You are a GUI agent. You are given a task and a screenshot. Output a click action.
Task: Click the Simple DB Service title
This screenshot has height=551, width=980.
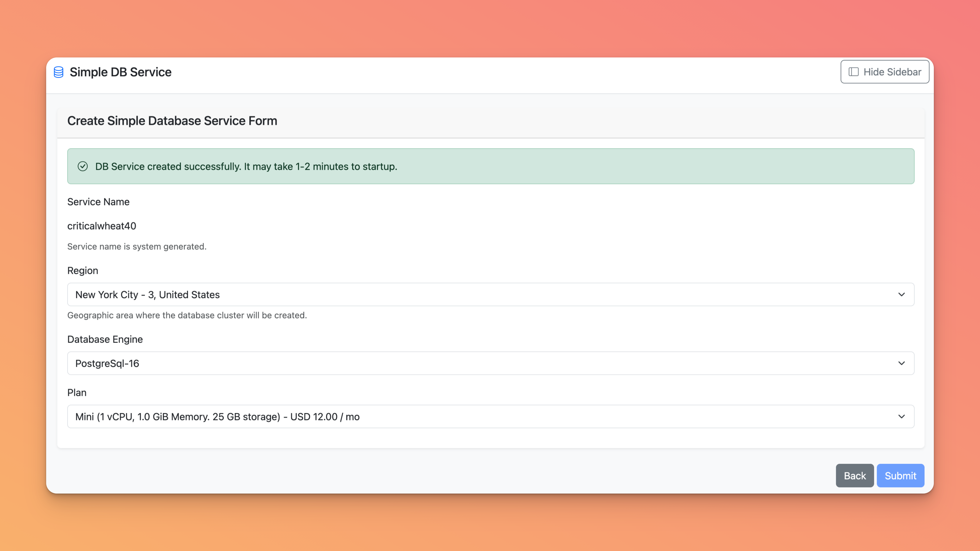click(121, 72)
